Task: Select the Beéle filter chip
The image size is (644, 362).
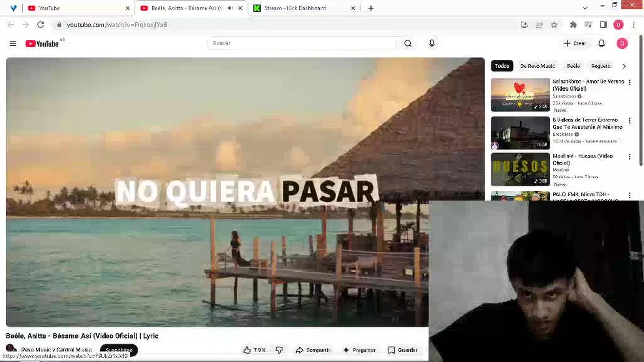Action: click(573, 66)
